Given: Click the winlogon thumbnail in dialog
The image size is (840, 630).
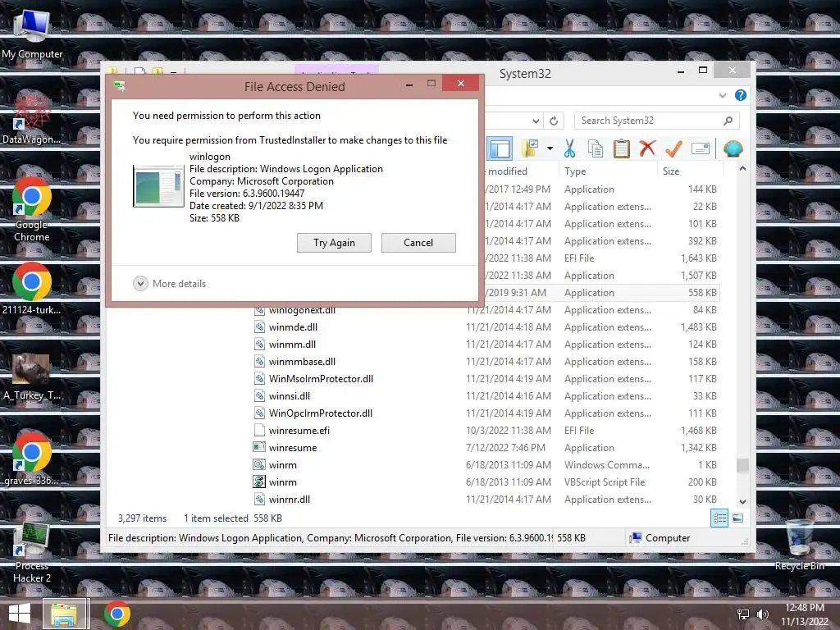Looking at the screenshot, I should tap(158, 186).
